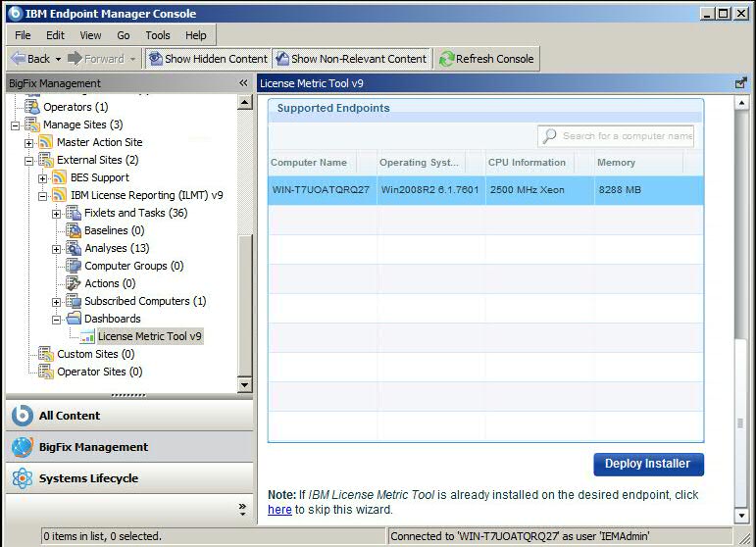Collapse the BigFix Management panel chevrons
The image size is (756, 547).
click(243, 83)
